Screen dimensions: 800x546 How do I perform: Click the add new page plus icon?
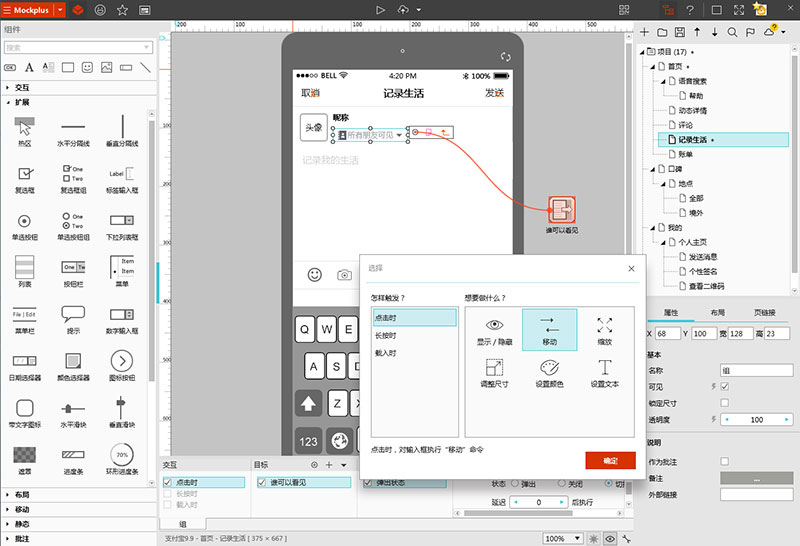[645, 32]
